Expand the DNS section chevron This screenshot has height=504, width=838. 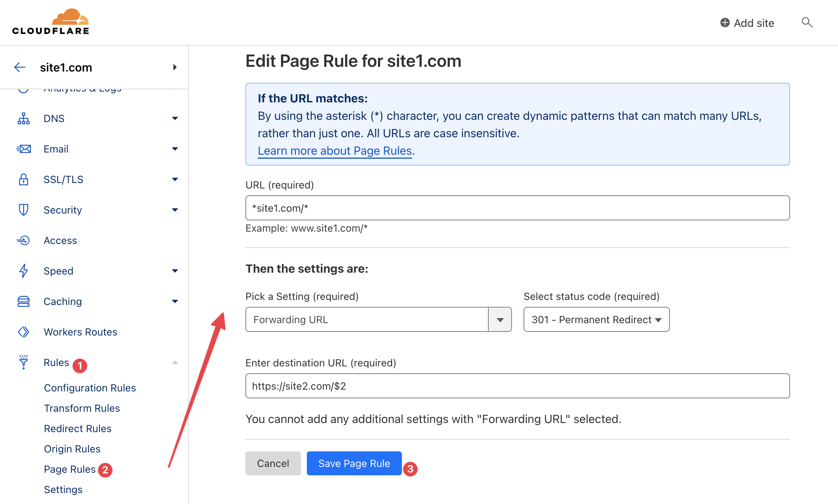tap(175, 118)
